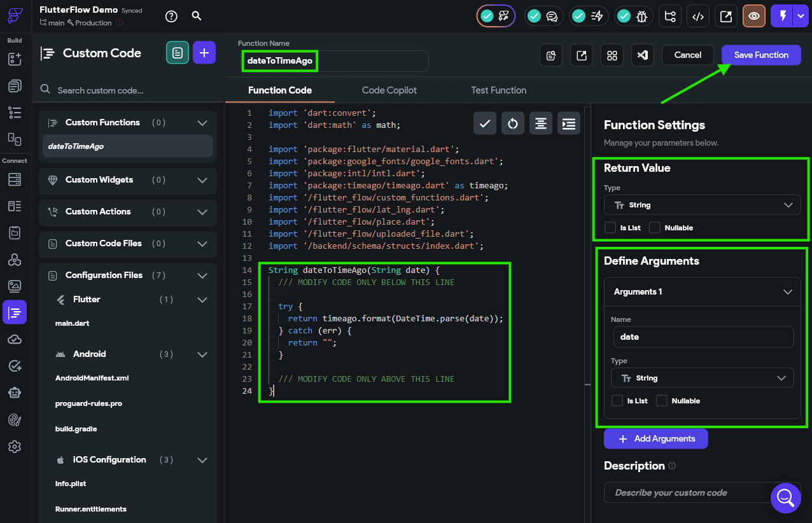The width and height of the screenshot is (812, 523).
Task: Open the help question mark icon
Action: coord(171,17)
